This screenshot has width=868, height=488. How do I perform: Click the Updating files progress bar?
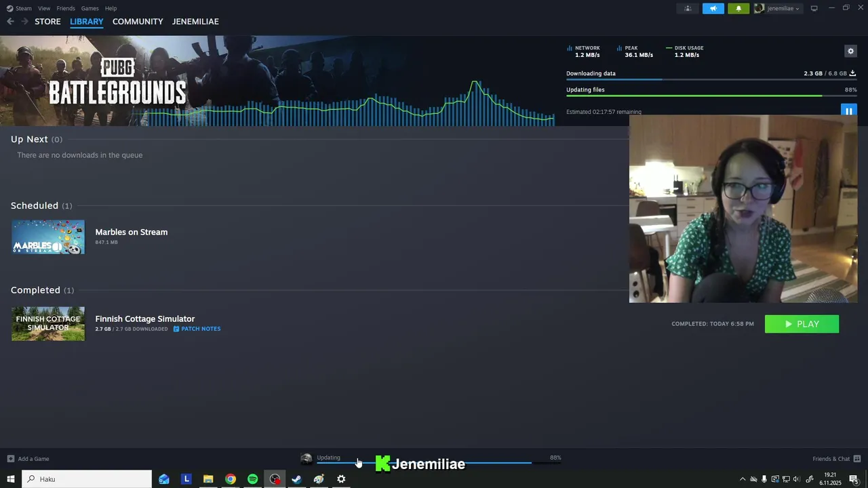click(x=711, y=96)
